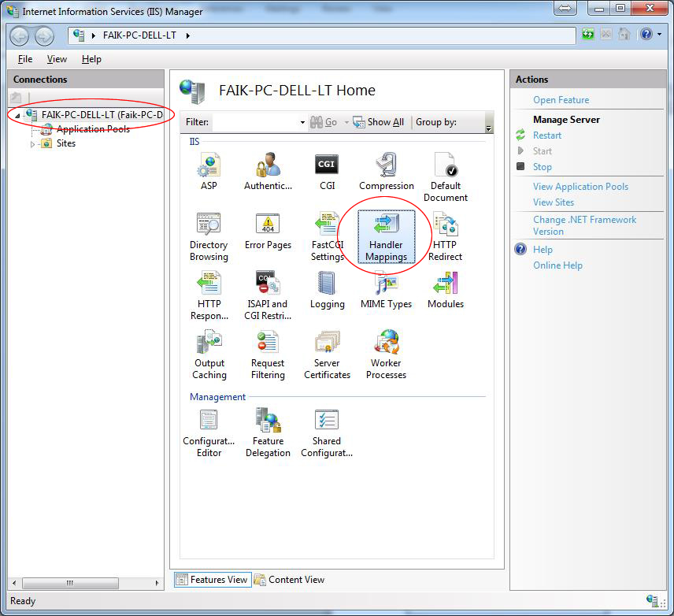
Task: Click the Forward navigation arrow
Action: click(x=45, y=36)
